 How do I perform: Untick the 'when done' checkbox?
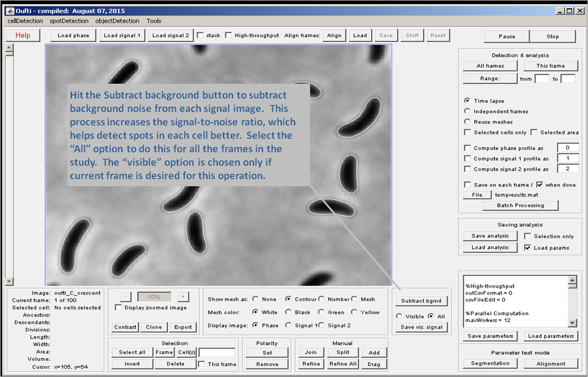539,184
